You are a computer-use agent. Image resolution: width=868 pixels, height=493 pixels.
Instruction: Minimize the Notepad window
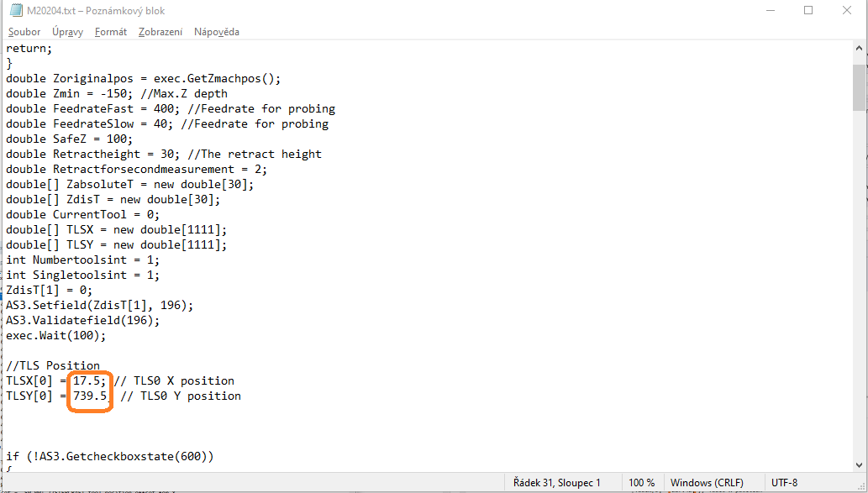[x=770, y=11]
